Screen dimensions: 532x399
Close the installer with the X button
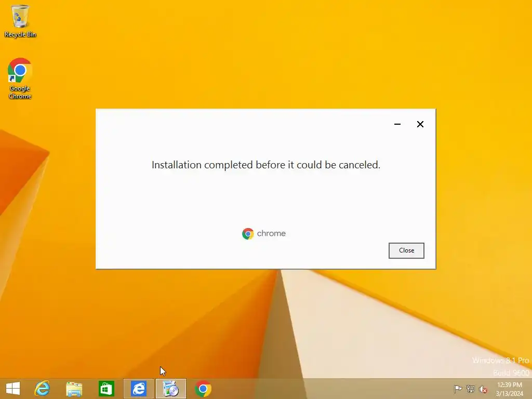[x=420, y=124]
